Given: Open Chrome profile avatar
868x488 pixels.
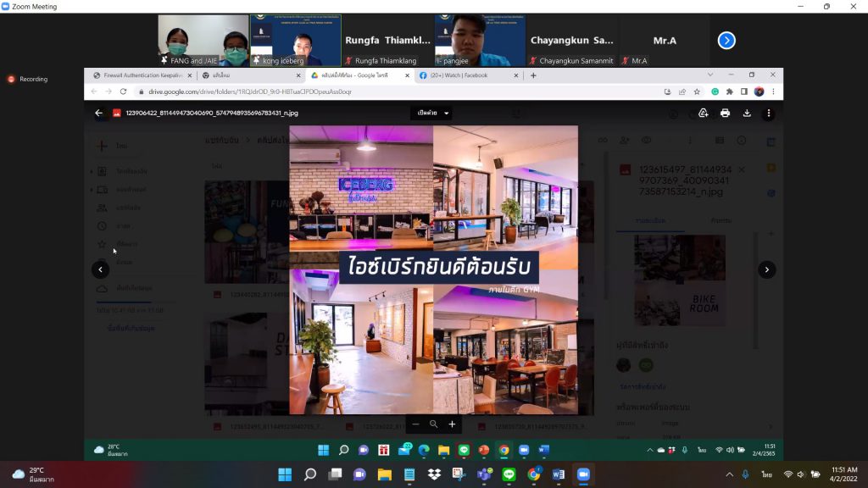Looking at the screenshot, I should click(759, 91).
